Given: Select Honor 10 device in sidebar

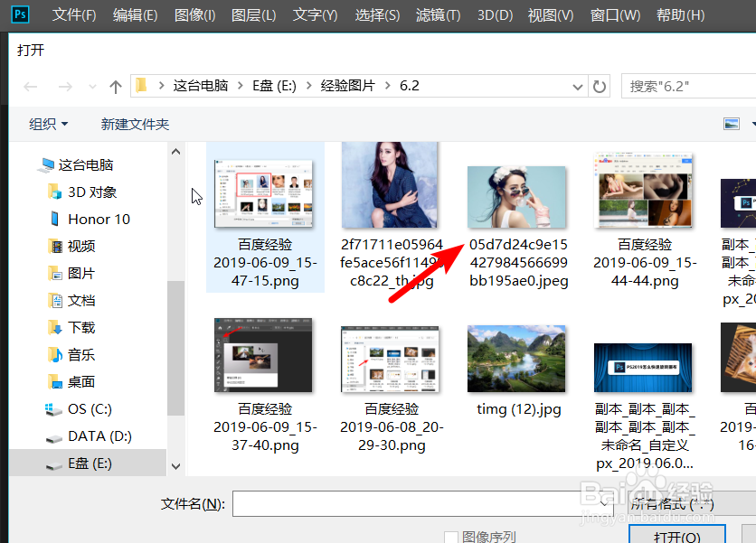Looking at the screenshot, I should coord(98,220).
